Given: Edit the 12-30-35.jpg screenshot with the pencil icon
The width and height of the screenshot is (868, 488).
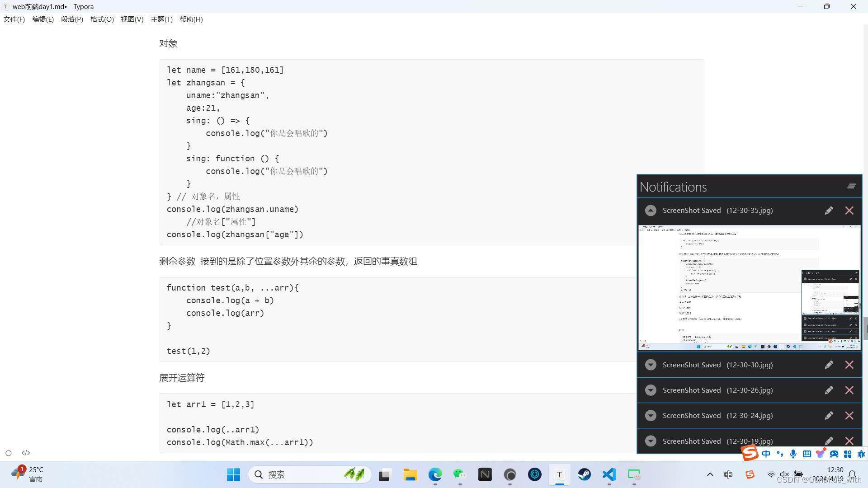Looking at the screenshot, I should (x=829, y=211).
